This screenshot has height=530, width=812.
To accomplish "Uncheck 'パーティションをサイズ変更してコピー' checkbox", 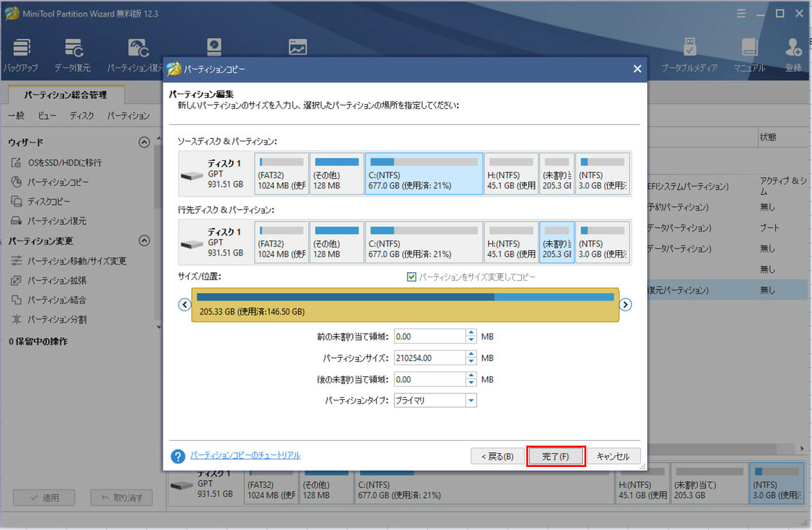I will [412, 277].
